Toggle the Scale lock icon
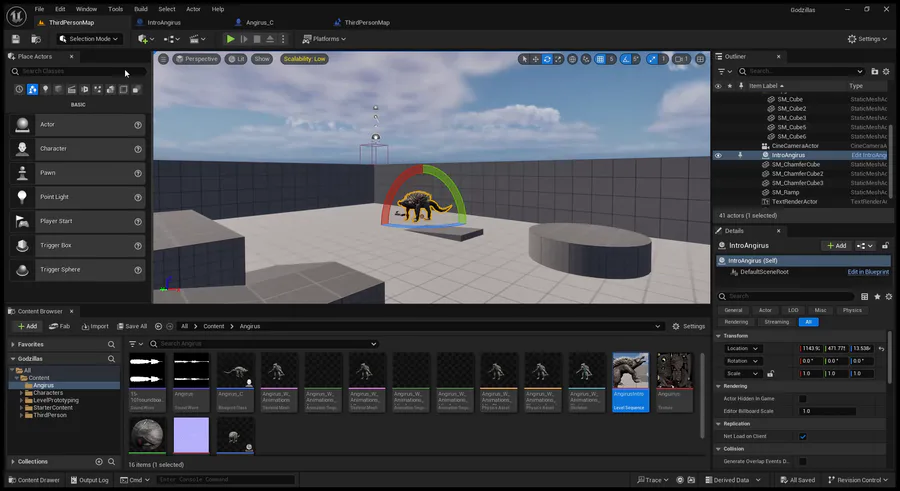Image resolution: width=900 pixels, height=491 pixels. click(770, 374)
